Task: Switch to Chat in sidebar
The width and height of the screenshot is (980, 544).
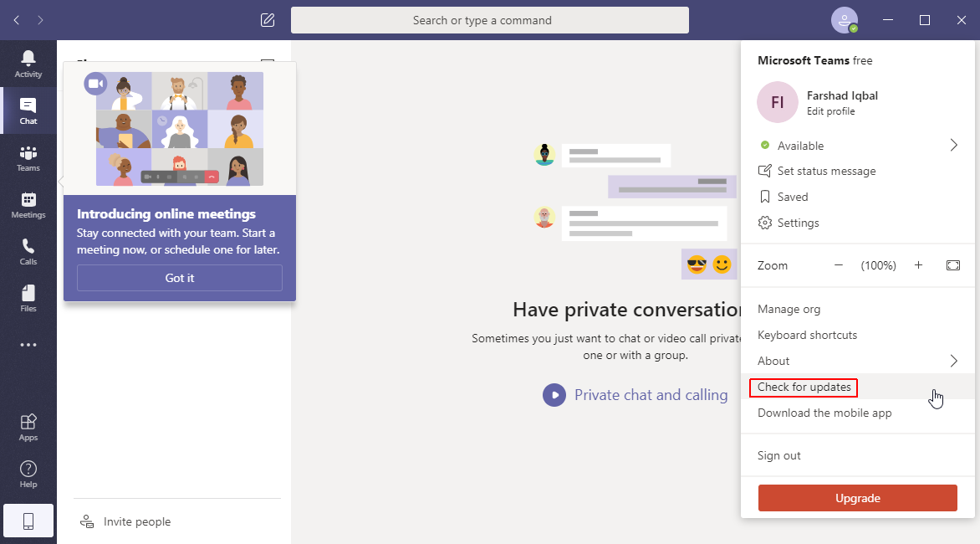Action: coord(28,110)
